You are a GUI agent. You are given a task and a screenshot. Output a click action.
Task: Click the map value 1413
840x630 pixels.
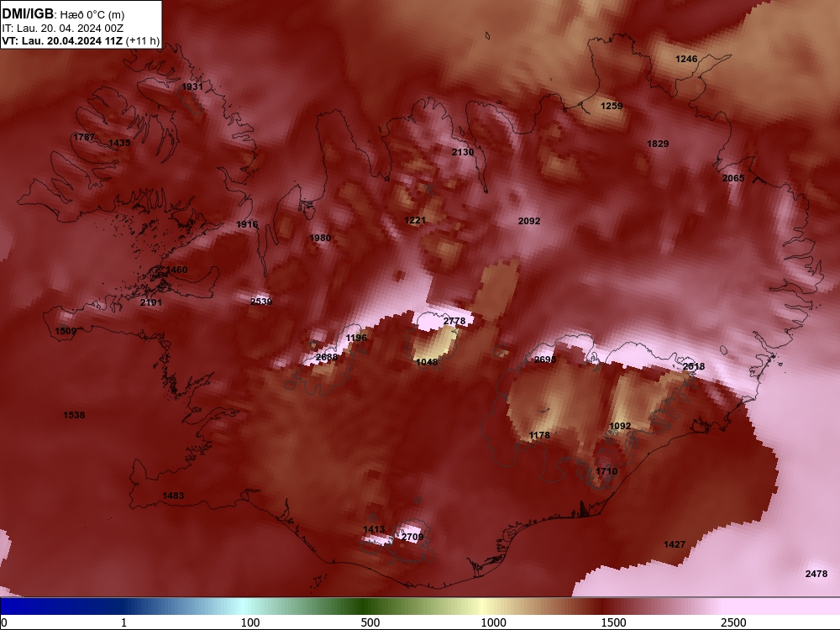point(374,530)
